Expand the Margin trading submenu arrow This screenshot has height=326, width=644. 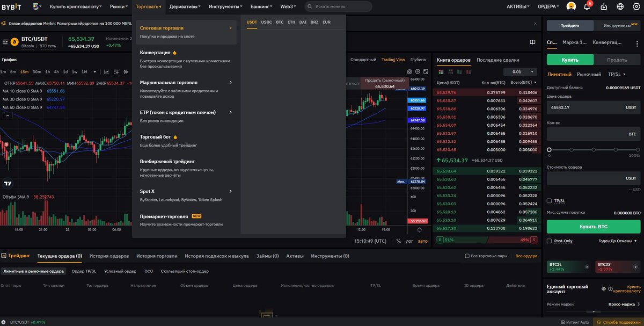click(x=230, y=83)
